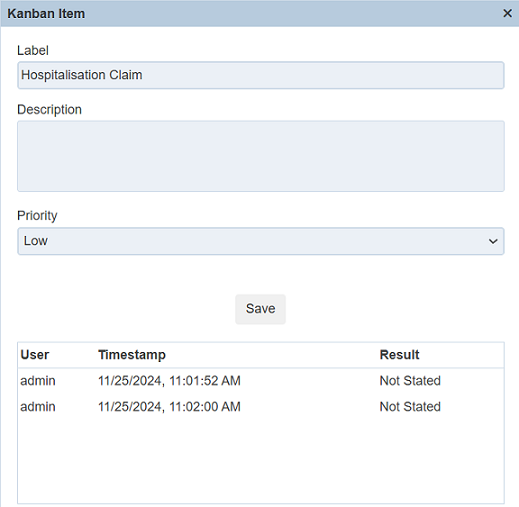Viewport: 519px width, 507px height.
Task: Click Not Stated in the first row
Action: pos(410,381)
